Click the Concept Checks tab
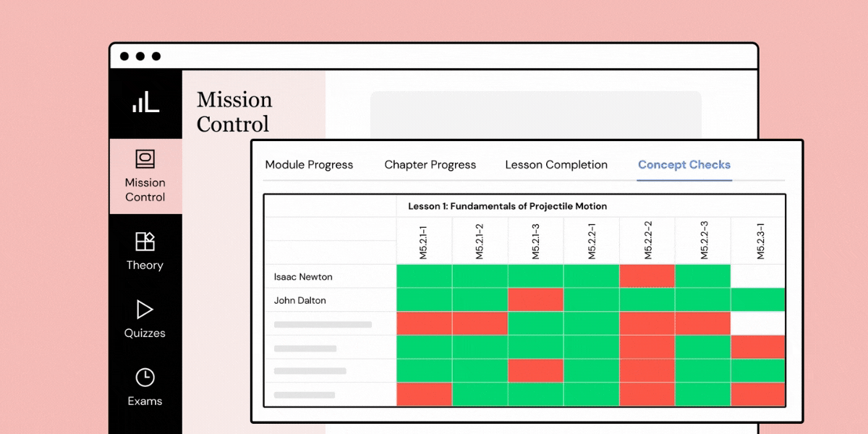 coord(684,165)
